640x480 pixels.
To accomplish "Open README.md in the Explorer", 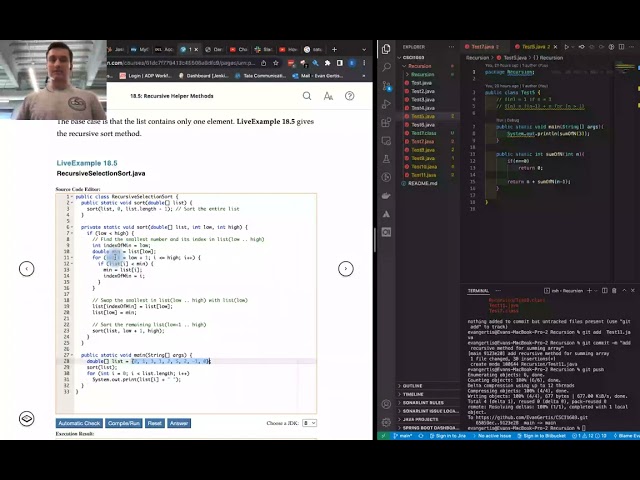I will pos(427,183).
